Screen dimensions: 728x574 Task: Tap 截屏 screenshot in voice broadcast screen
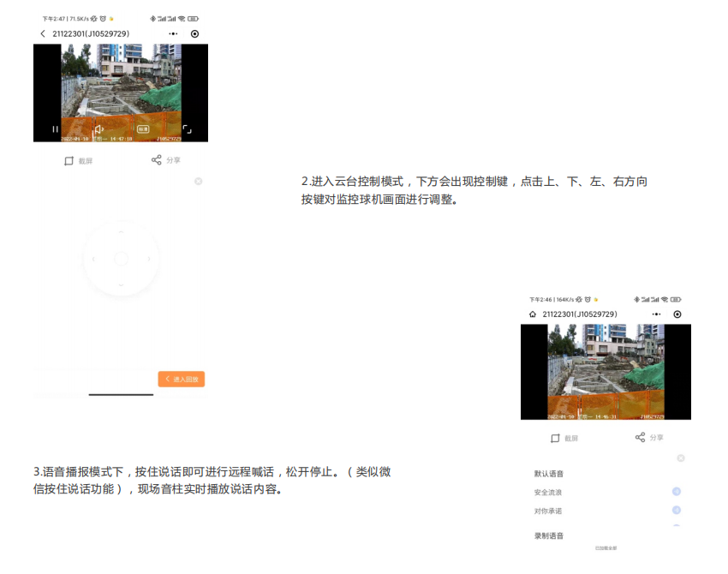[564, 438]
